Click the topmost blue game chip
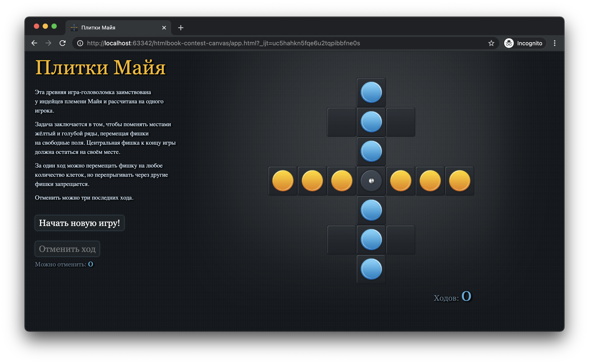The width and height of the screenshot is (589, 364). [371, 93]
